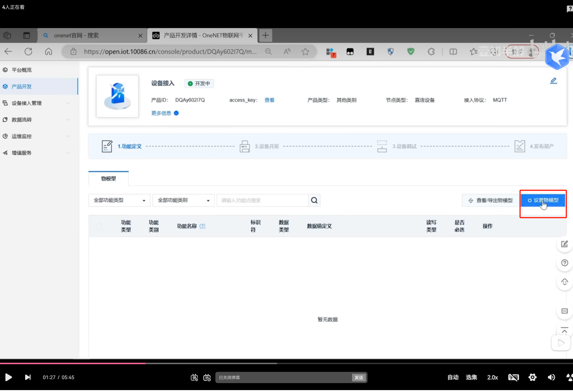Enable danmaku with the 弹幕 toggle icon

[x=194, y=377]
